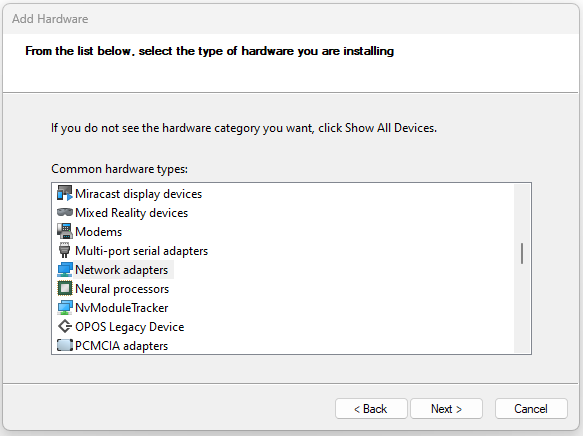Select Miracast display devices in the list

pyautogui.click(x=138, y=194)
